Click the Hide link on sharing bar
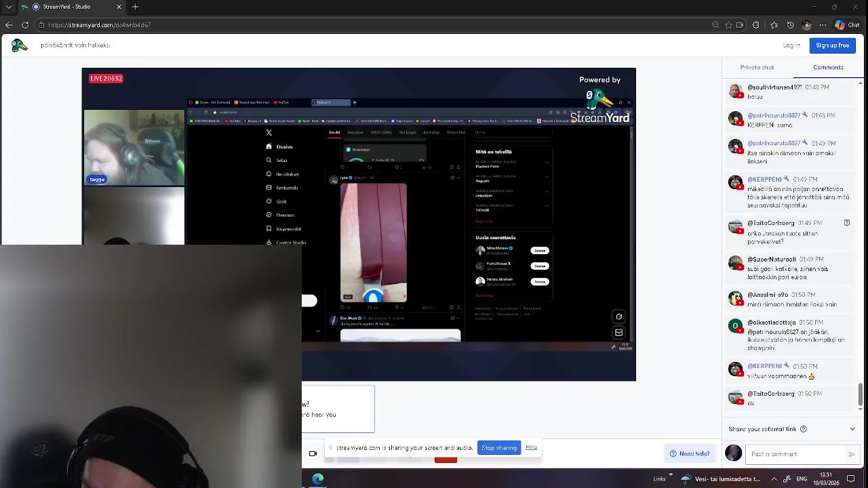Image resolution: width=868 pixels, height=488 pixels. [531, 447]
